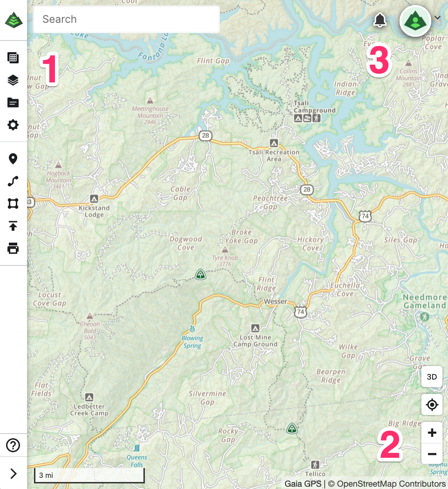Open the map layers panel
The height and width of the screenshot is (489, 448).
(x=13, y=80)
